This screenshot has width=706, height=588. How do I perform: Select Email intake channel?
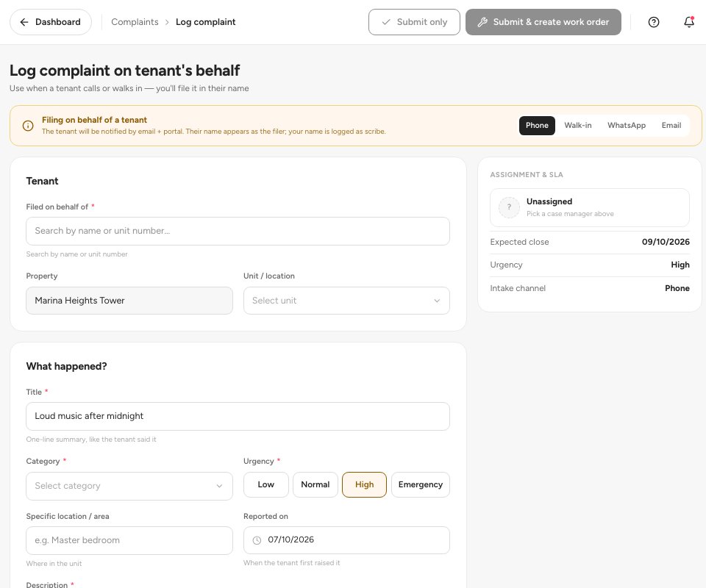pyautogui.click(x=671, y=126)
